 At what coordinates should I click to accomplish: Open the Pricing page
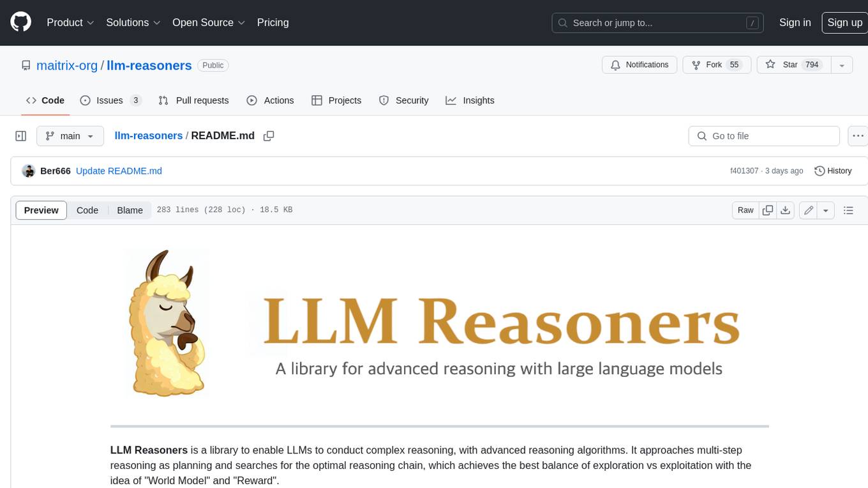coord(273,22)
